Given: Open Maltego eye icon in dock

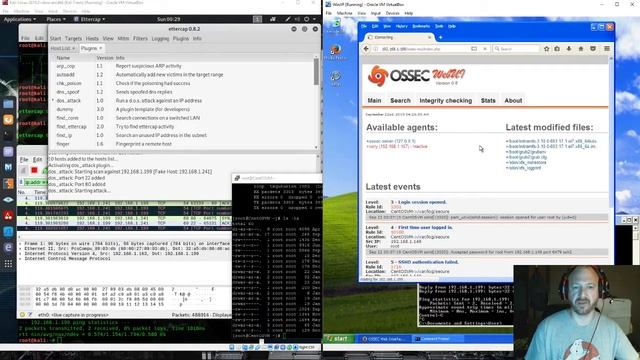Looking at the screenshot, I should coord(8,200).
